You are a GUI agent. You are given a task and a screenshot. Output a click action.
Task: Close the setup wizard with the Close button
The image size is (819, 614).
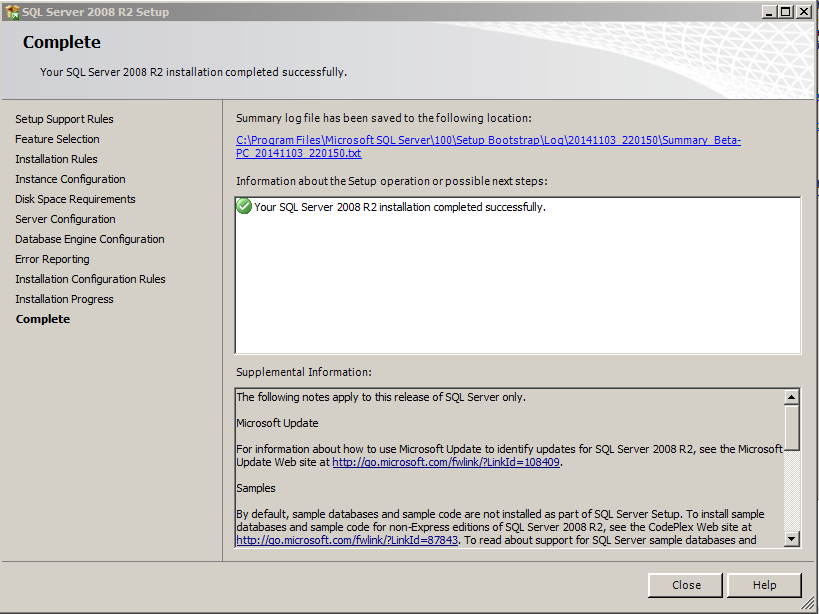point(685,585)
